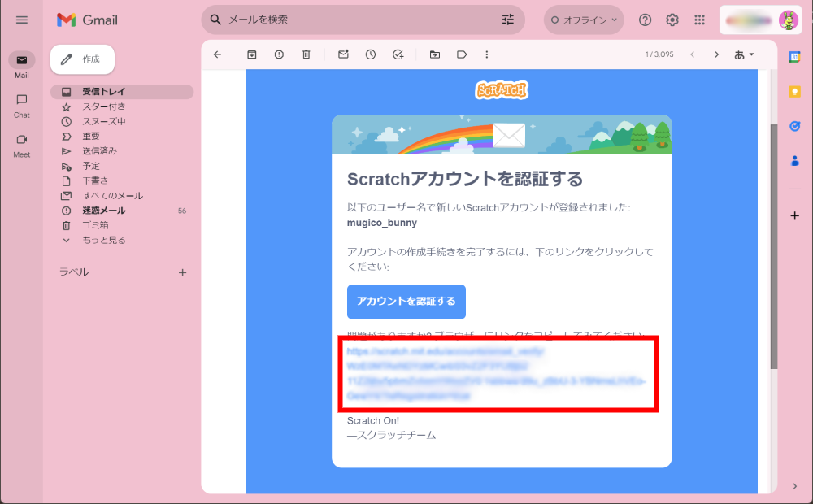The height and width of the screenshot is (504, 813).
Task: Open the 迷惑メール spam folder
Action: pyautogui.click(x=122, y=211)
